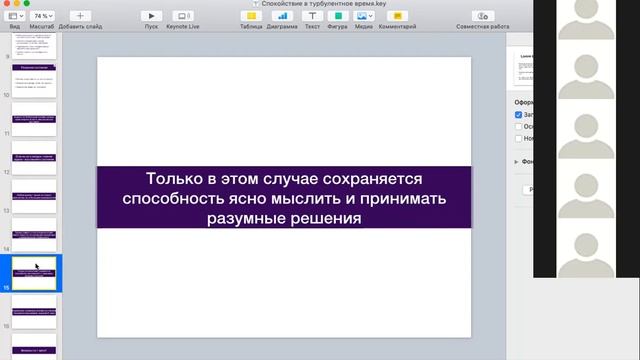This screenshot has height=360, width=640.
Task: Insert a chart using Диаграмма icon
Action: pos(282,16)
